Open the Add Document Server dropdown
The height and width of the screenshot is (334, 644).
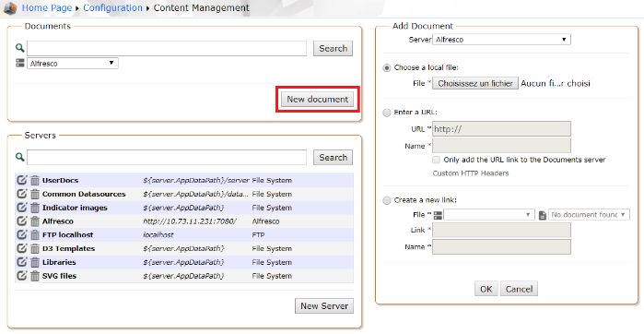tap(501, 40)
